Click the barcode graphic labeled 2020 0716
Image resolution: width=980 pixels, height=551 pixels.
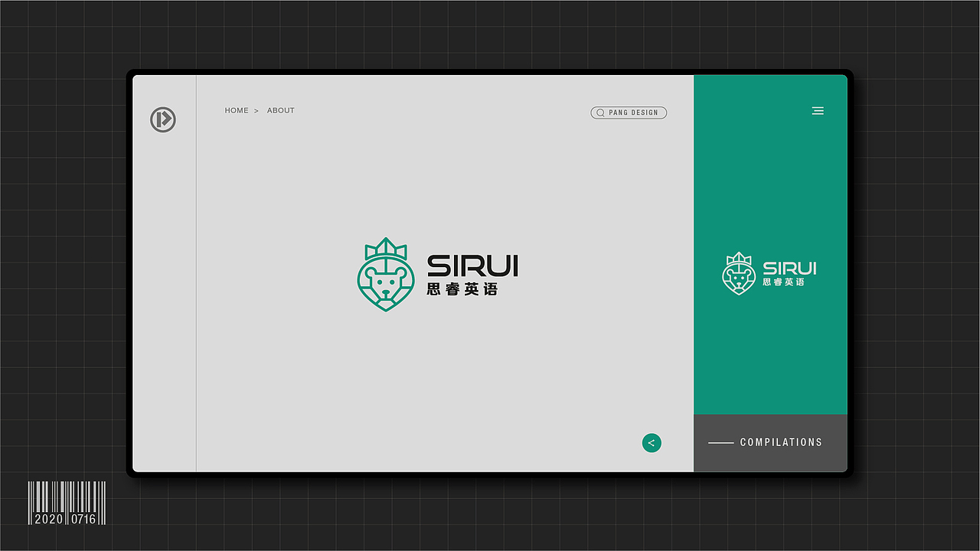tap(67, 503)
